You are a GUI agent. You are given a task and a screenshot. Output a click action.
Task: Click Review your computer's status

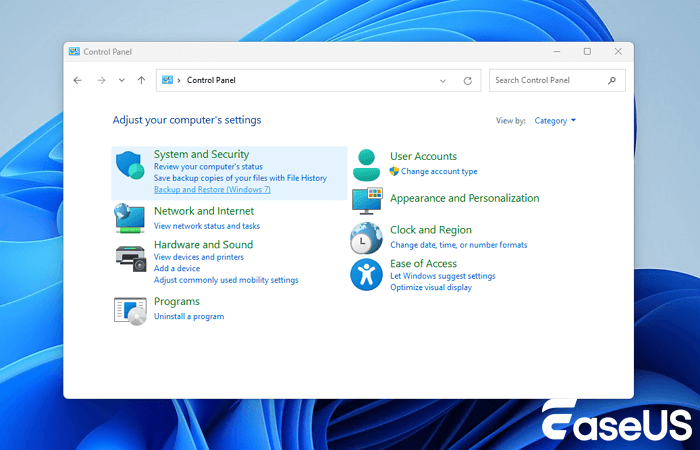[x=208, y=167]
